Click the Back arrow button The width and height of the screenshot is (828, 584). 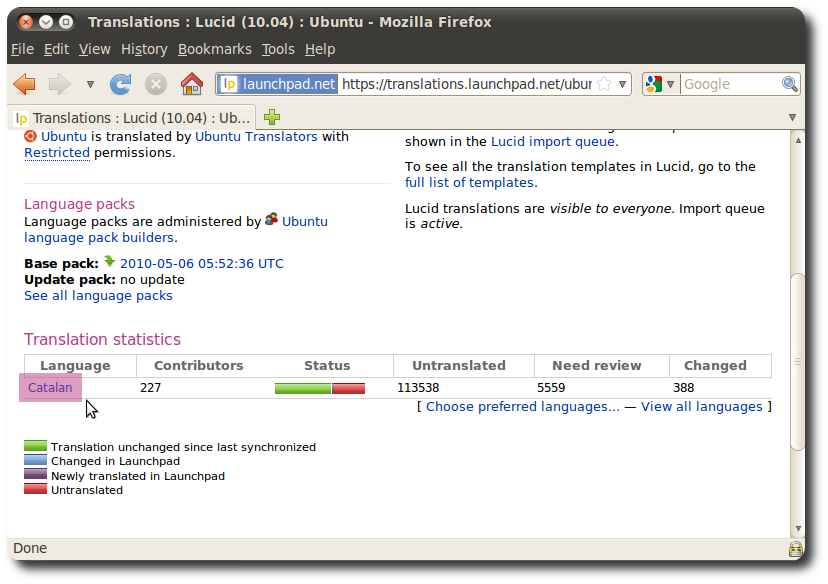(24, 84)
